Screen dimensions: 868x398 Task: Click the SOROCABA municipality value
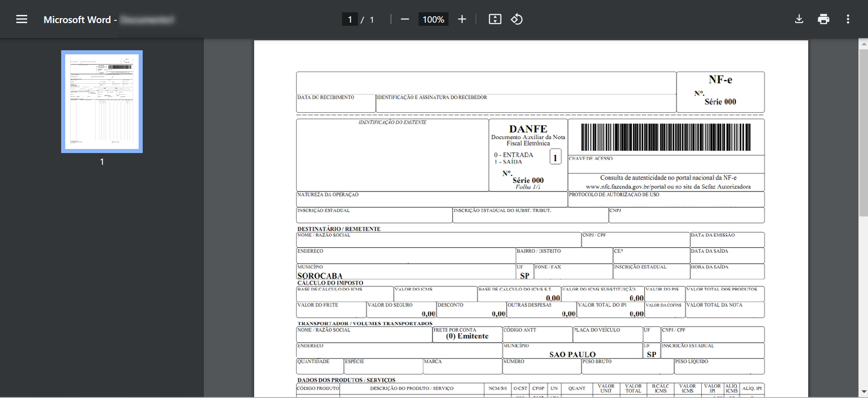click(x=320, y=276)
